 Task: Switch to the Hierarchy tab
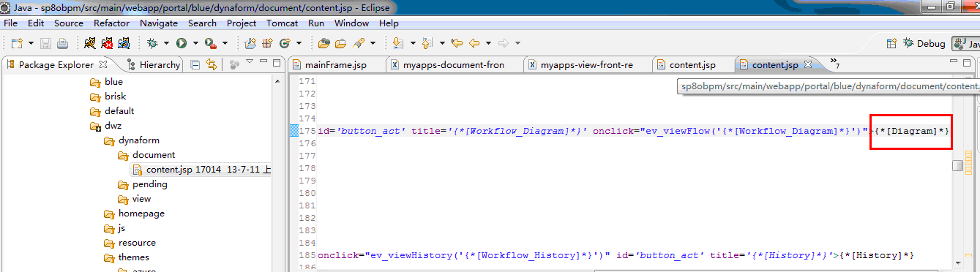(153, 64)
